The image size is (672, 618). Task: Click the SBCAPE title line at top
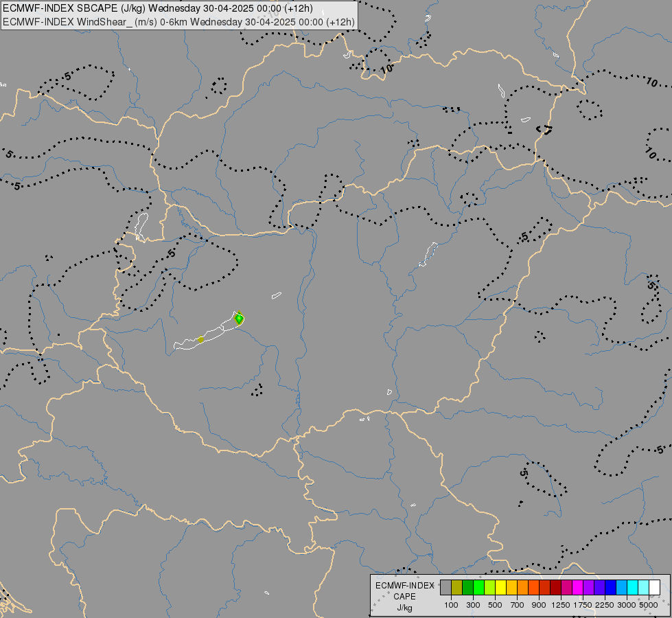click(158, 8)
